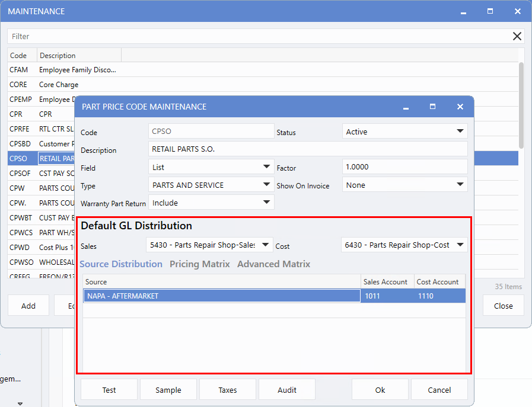The width and height of the screenshot is (532, 407).
Task: Click Close in the Maintenance window
Action: 504,306
